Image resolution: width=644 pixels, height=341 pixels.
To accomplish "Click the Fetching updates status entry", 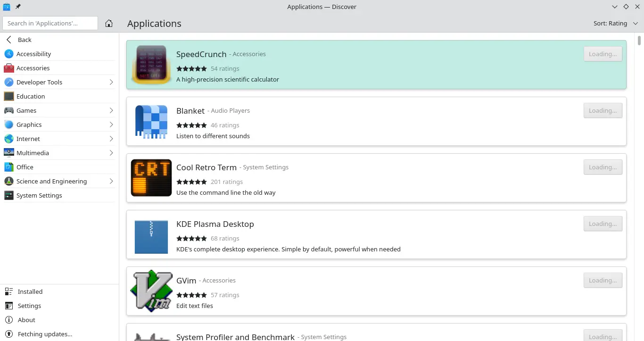I will [x=59, y=334].
